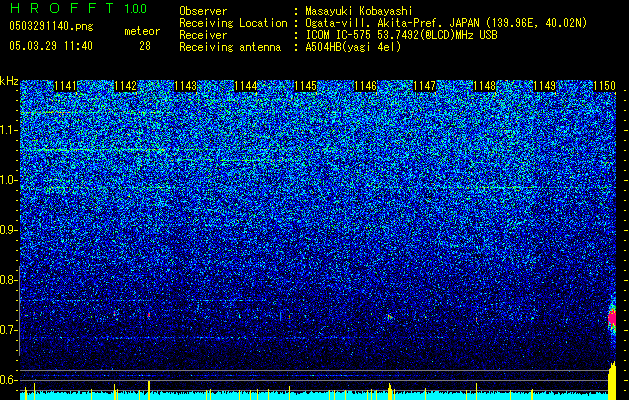Click the "Receiving antenna" field label
This screenshot has width=629, height=400.
pyautogui.click(x=230, y=47)
